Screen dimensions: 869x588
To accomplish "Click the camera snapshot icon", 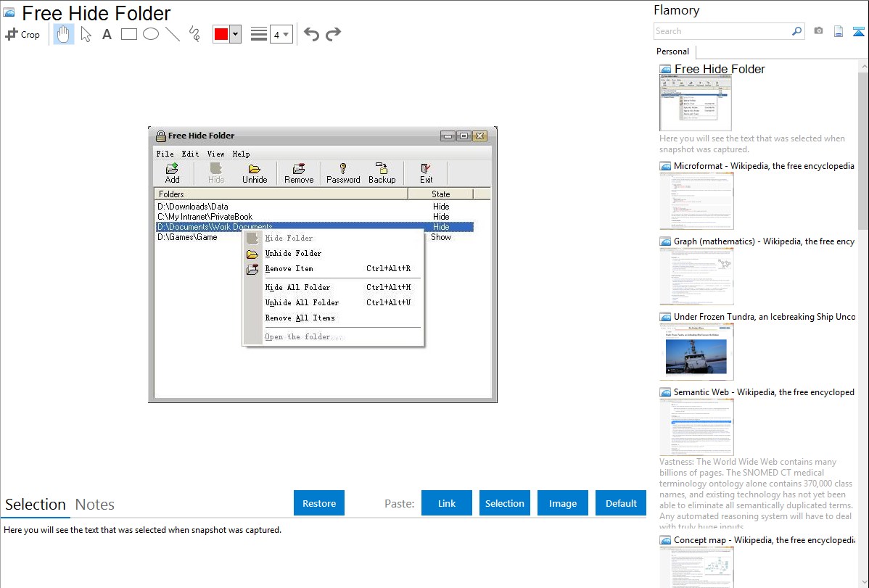I will [818, 31].
